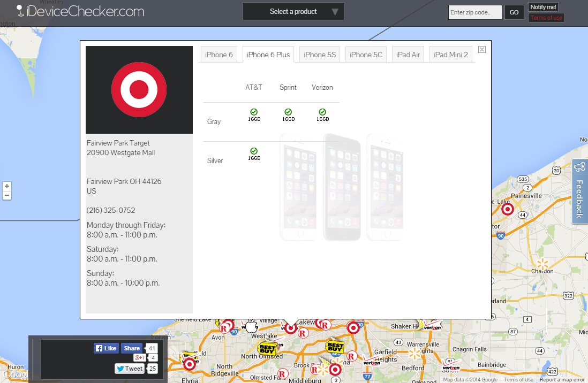Select the iPad Mini 2 tab
This screenshot has height=383, width=588.
click(450, 55)
